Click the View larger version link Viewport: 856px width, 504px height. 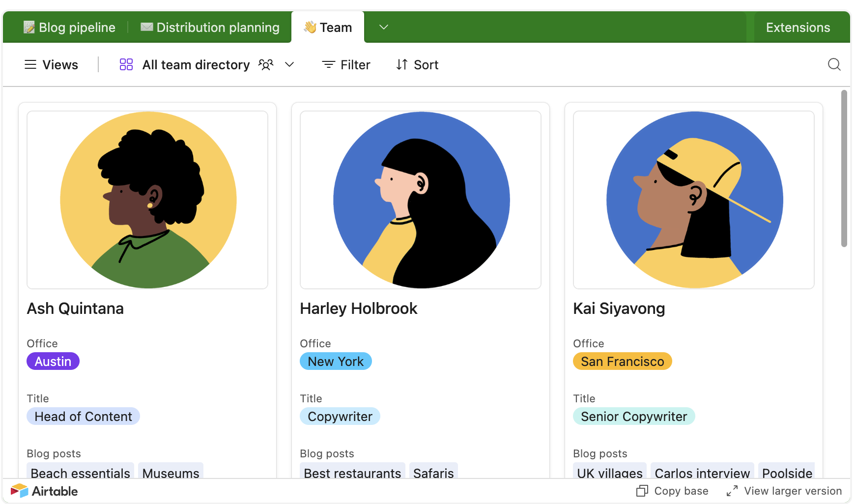793,491
